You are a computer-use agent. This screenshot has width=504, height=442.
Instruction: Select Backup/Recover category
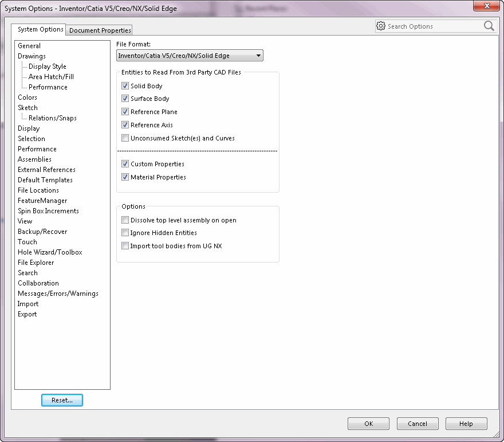(x=42, y=231)
